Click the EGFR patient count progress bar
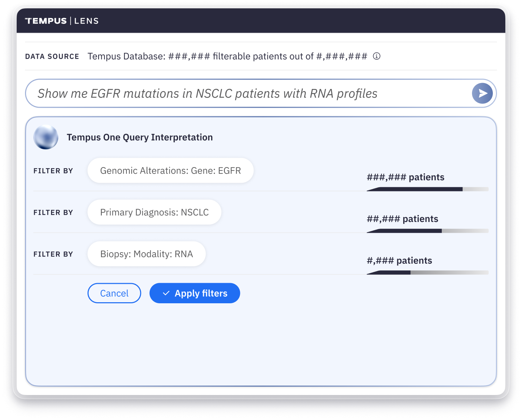Viewport: 522px width, 420px height. click(x=428, y=189)
